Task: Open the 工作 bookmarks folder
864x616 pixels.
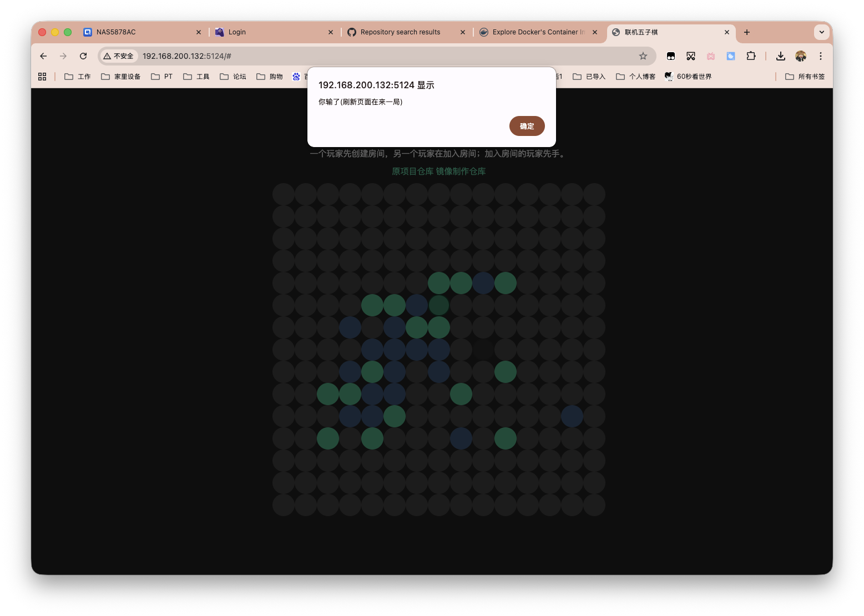Action: pos(78,77)
